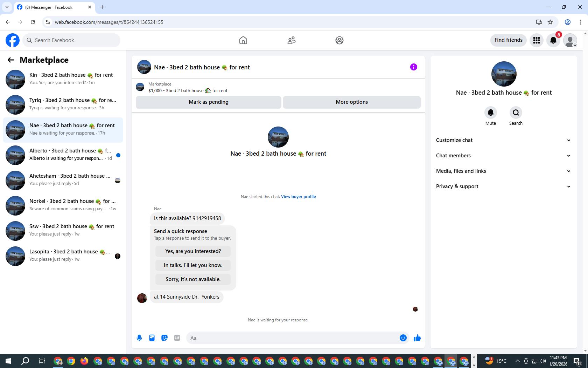Open the Tyriq conversation
The image size is (588, 368).
63,104
